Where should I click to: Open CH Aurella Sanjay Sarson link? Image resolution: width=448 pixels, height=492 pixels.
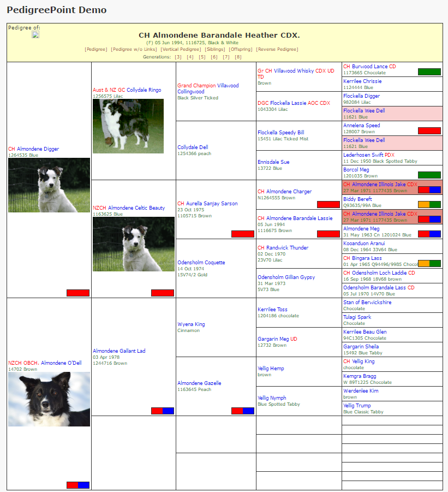[207, 204]
